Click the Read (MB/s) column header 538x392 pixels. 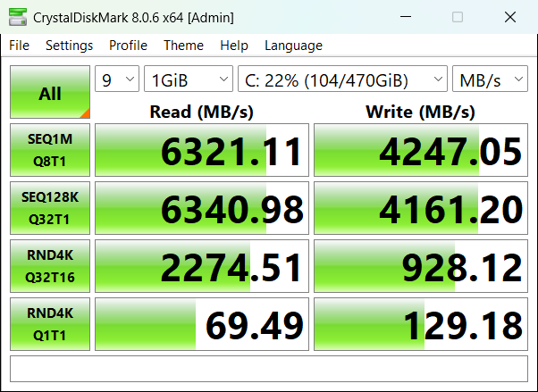pyautogui.click(x=202, y=112)
